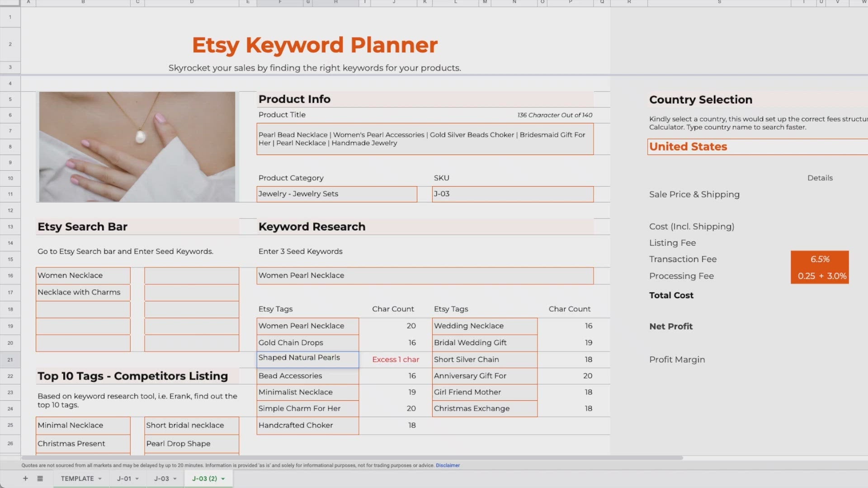Expand the J-01 tab menu arrow

(137, 479)
